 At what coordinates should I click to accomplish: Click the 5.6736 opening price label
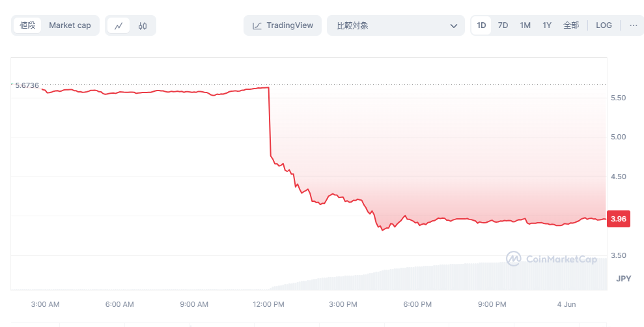pyautogui.click(x=27, y=85)
